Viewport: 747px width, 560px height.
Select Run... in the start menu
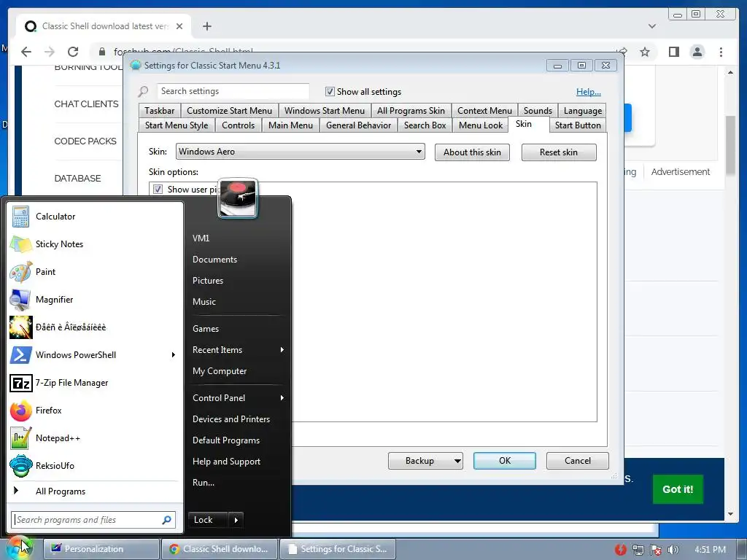point(204,483)
